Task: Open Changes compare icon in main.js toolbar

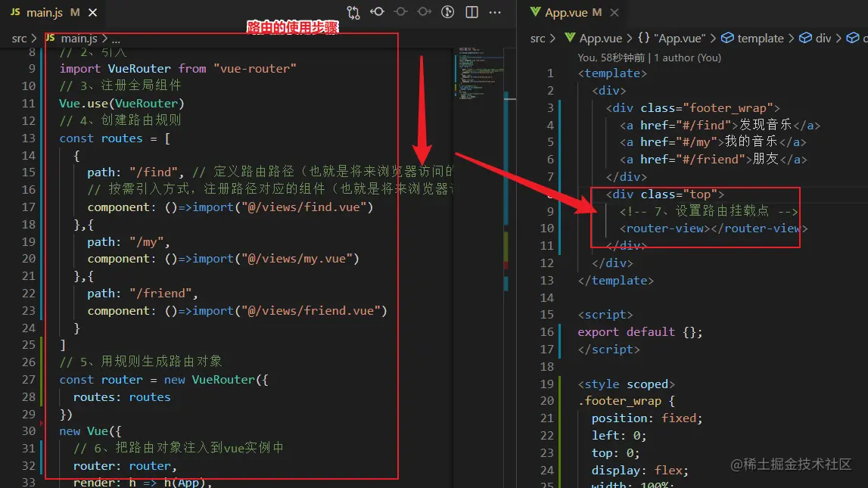Action: tap(353, 12)
